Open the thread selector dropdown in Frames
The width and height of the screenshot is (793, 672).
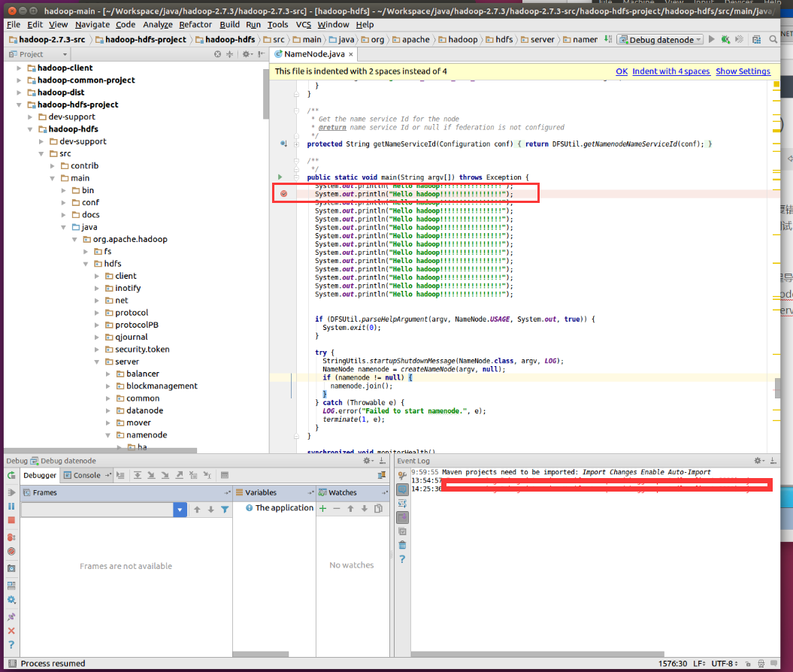click(x=180, y=510)
